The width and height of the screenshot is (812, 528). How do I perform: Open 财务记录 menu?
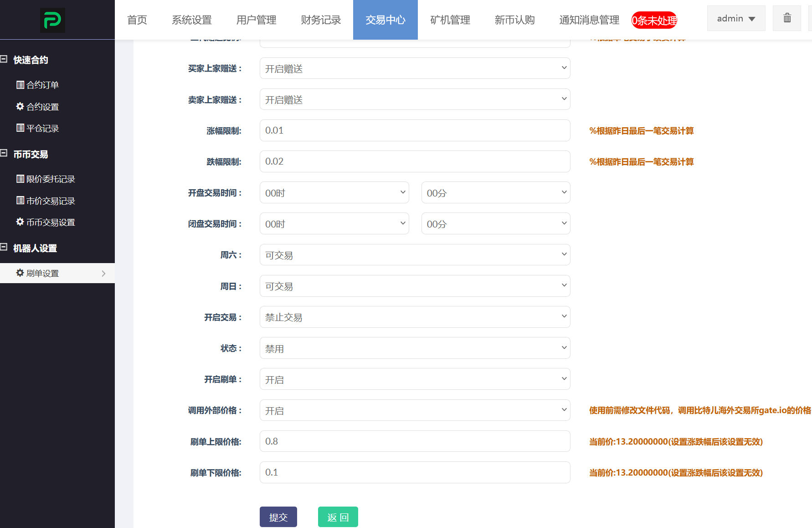321,20
